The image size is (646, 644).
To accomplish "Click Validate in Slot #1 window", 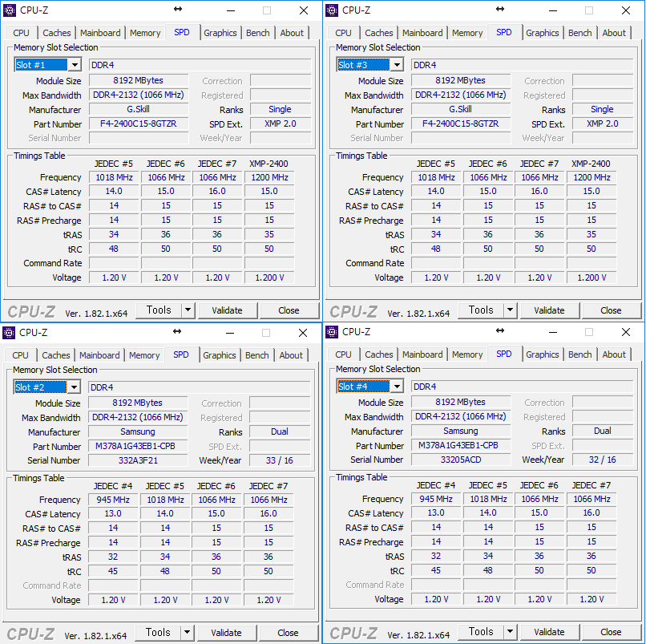I will point(228,310).
